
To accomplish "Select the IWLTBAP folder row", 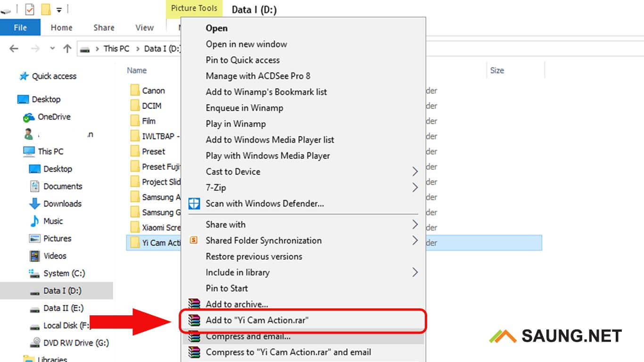I will 155,136.
